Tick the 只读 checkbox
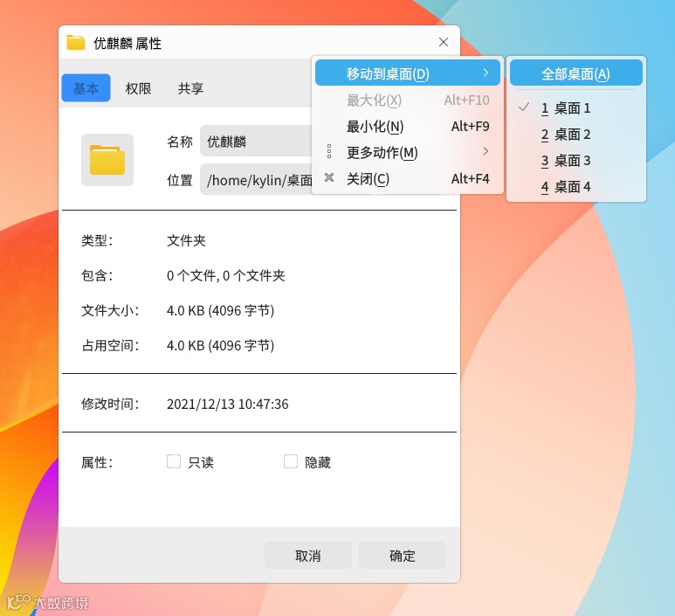 174,461
